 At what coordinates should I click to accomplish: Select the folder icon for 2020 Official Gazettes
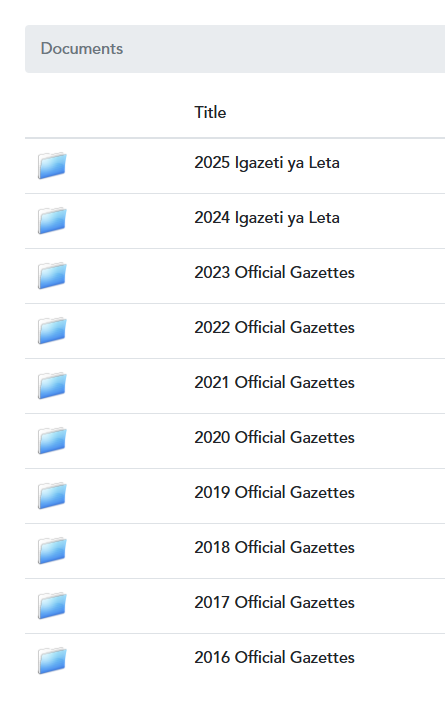point(52,441)
